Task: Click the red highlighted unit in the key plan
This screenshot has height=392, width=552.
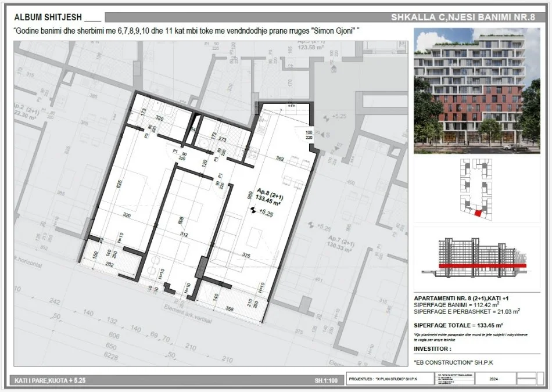Action: click(x=478, y=214)
